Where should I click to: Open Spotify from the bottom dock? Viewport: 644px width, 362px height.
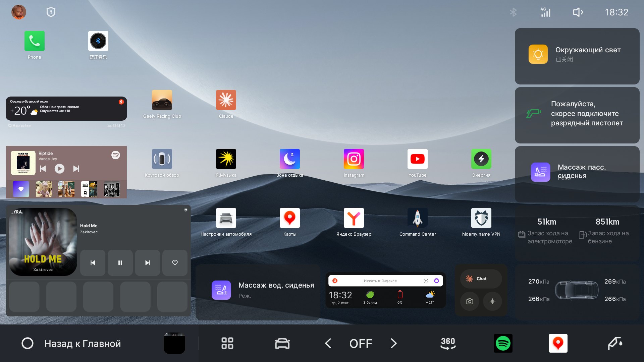point(503,343)
